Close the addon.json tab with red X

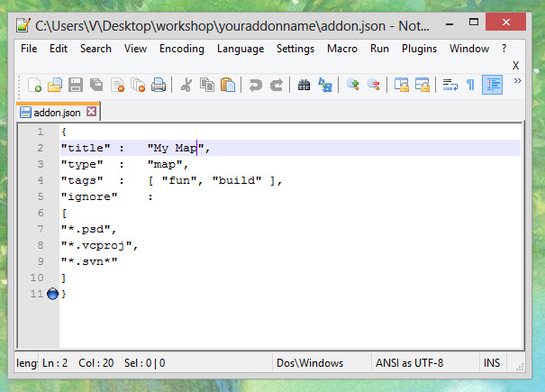pos(91,112)
